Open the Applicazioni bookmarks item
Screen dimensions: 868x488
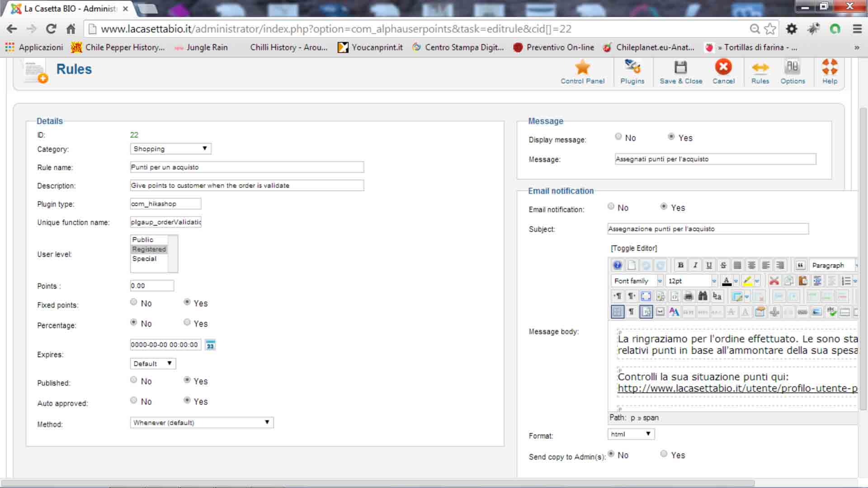pyautogui.click(x=34, y=47)
